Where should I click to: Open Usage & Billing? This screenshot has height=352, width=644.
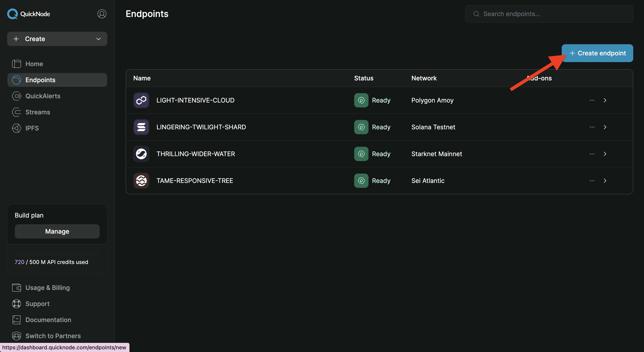coord(47,288)
